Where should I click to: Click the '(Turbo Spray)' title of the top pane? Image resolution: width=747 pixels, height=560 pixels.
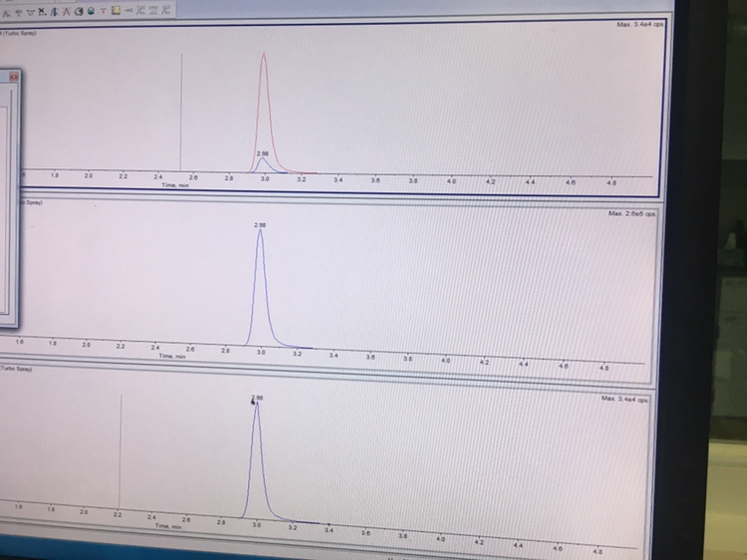tap(19, 33)
